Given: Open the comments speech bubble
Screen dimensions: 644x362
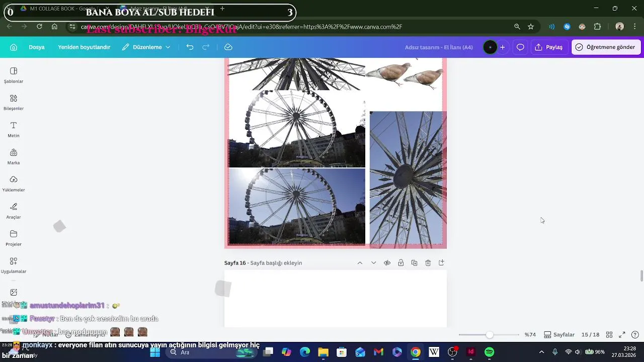Looking at the screenshot, I should [x=520, y=47].
